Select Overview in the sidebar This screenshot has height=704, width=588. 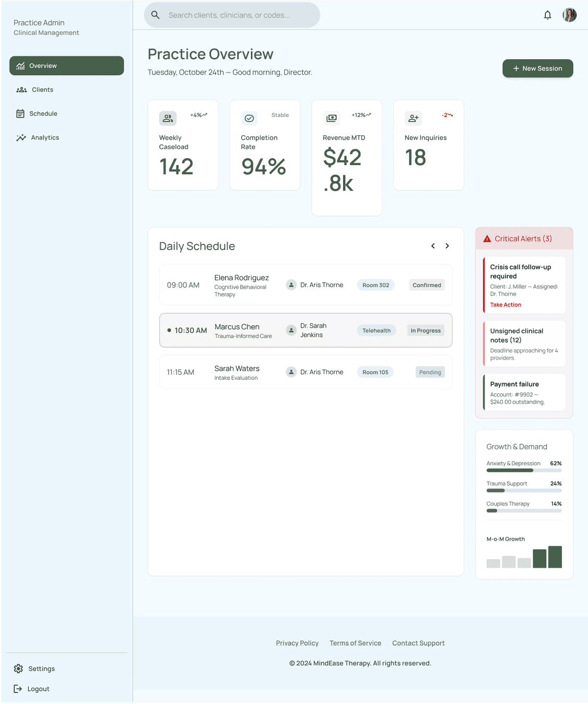click(67, 66)
